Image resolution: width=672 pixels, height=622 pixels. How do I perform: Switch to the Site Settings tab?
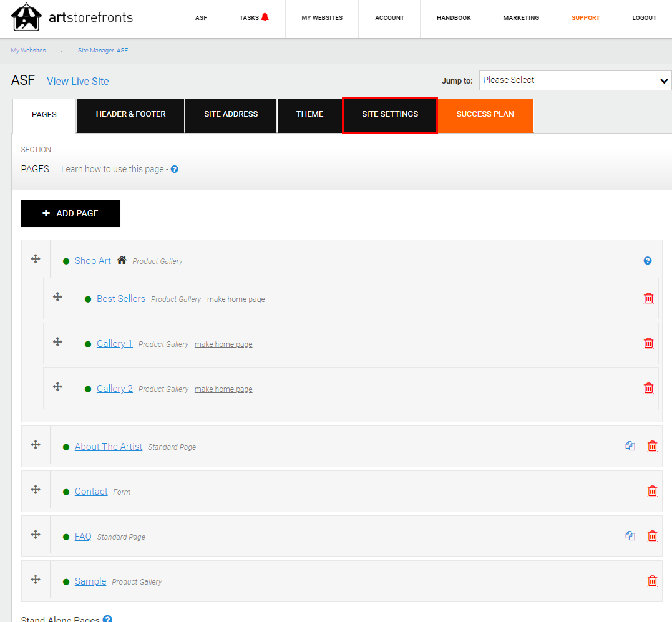(390, 115)
